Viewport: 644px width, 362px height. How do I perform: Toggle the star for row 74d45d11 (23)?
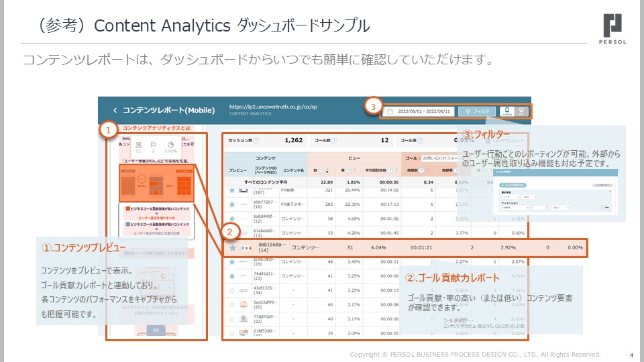232,276
